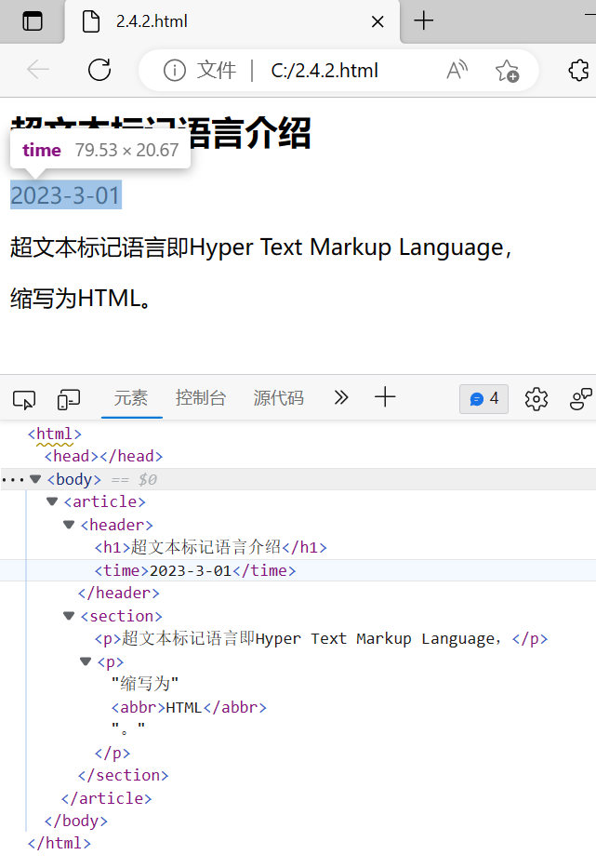596x868 pixels.
Task: Select the time element in DOM tree
Action: click(194, 571)
